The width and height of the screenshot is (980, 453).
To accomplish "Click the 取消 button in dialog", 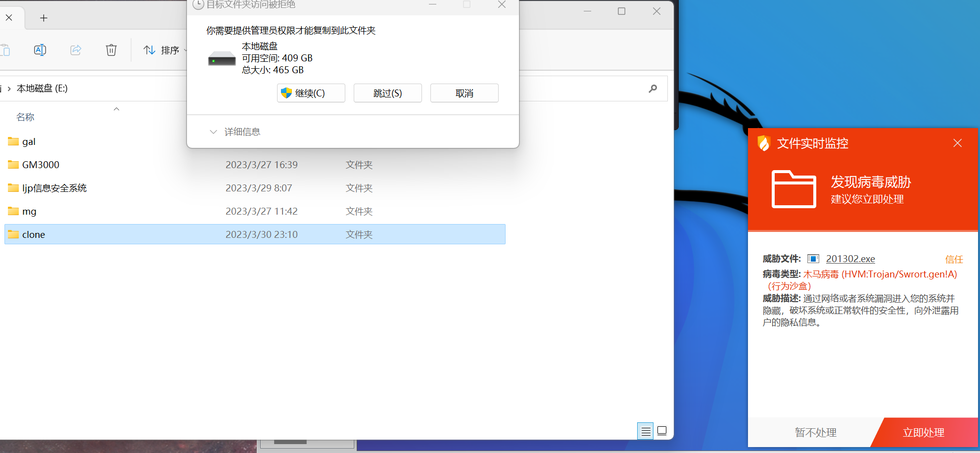I will tap(465, 93).
